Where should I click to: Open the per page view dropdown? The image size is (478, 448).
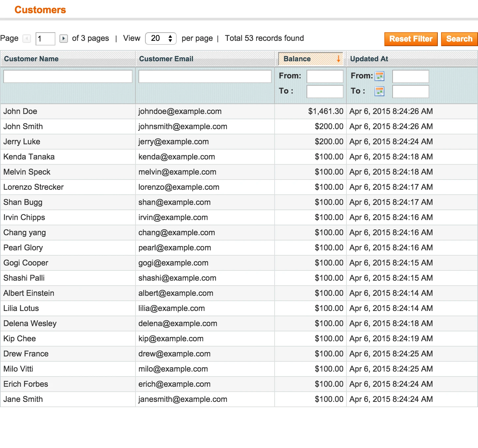click(161, 39)
